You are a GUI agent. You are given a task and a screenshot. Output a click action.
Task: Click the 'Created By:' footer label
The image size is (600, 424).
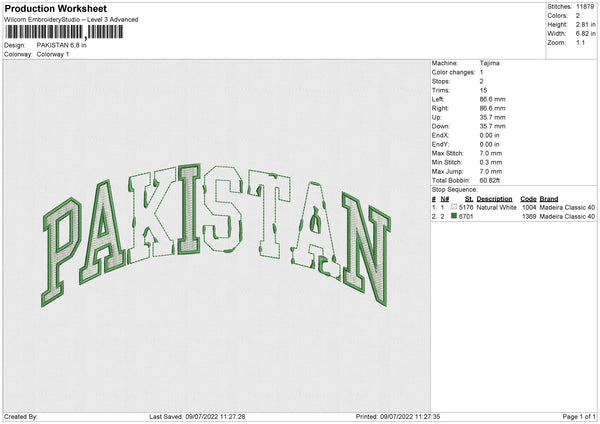click(21, 417)
